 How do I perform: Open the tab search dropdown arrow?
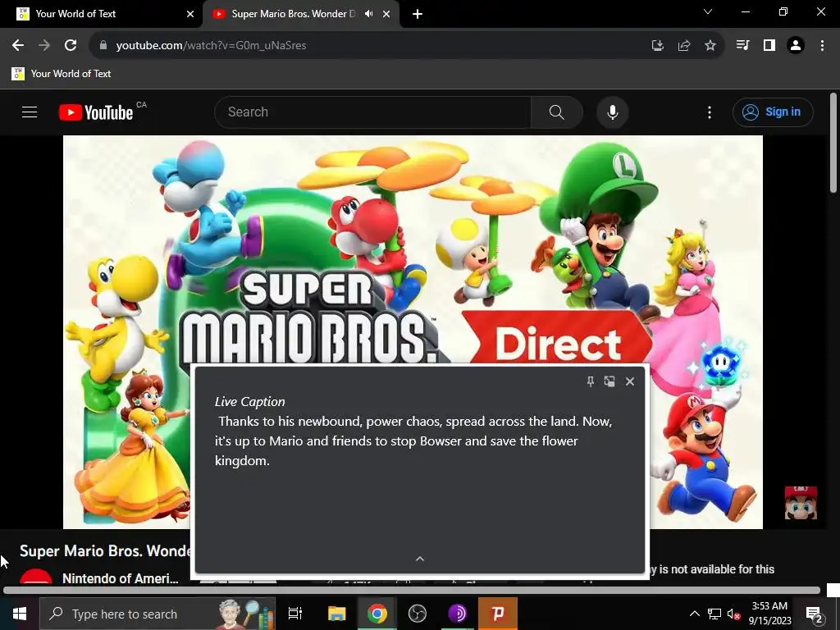click(x=708, y=11)
